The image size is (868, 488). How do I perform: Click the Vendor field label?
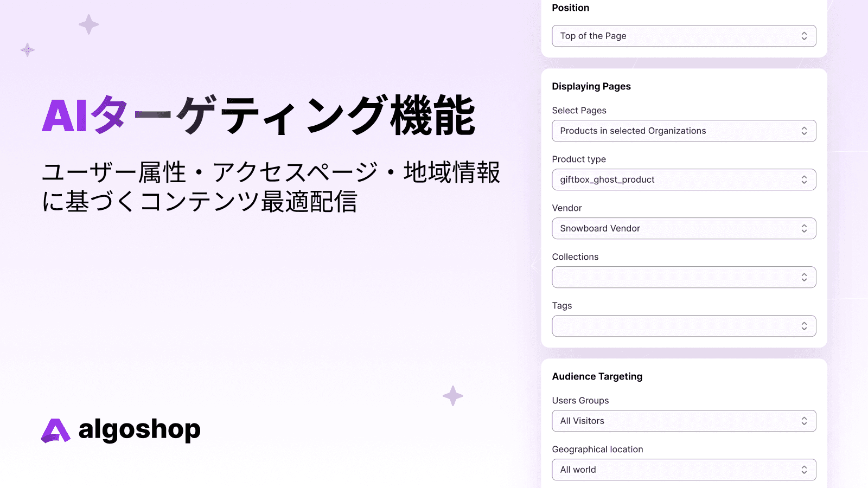coord(567,208)
